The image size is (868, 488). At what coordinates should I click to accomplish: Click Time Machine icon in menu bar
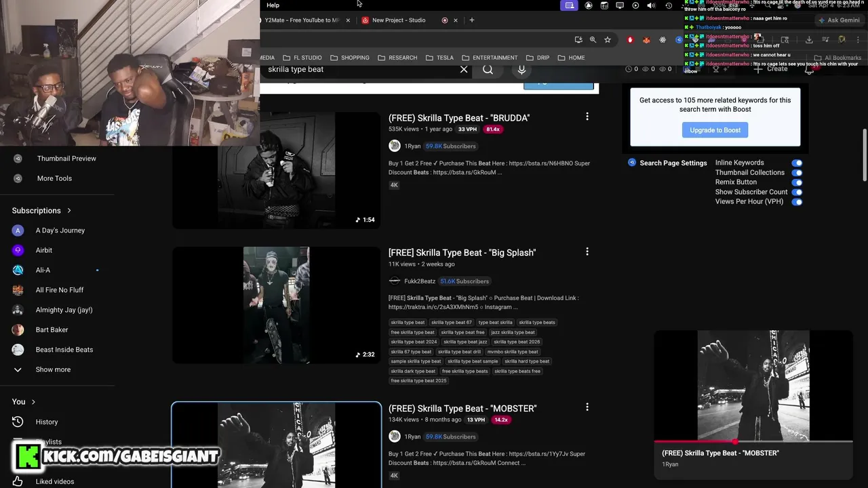pyautogui.click(x=669, y=5)
